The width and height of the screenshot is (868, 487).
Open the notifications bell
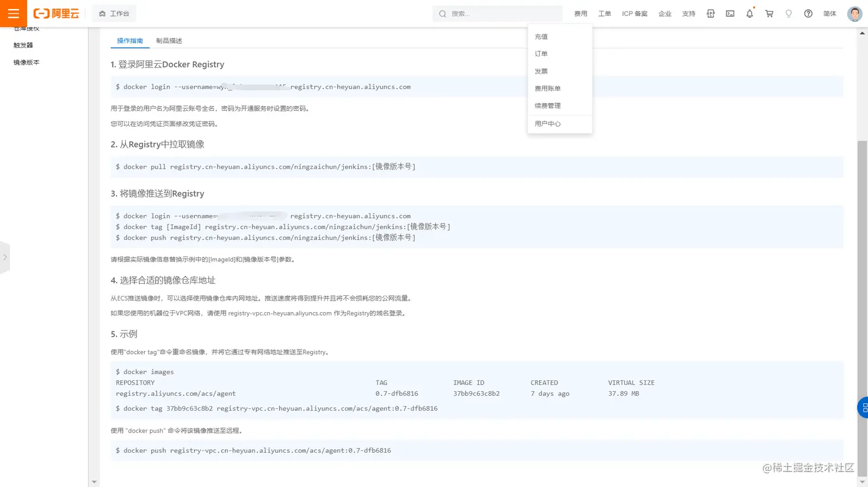pos(750,14)
